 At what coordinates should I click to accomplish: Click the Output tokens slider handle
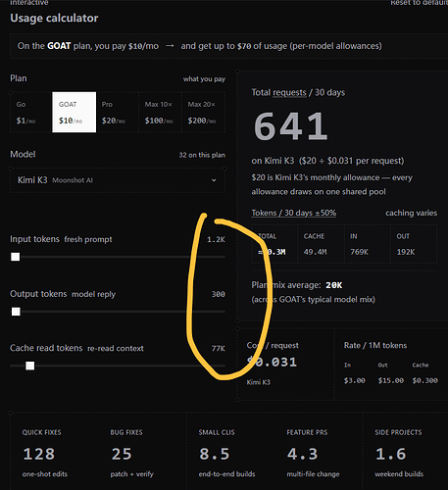tap(16, 312)
